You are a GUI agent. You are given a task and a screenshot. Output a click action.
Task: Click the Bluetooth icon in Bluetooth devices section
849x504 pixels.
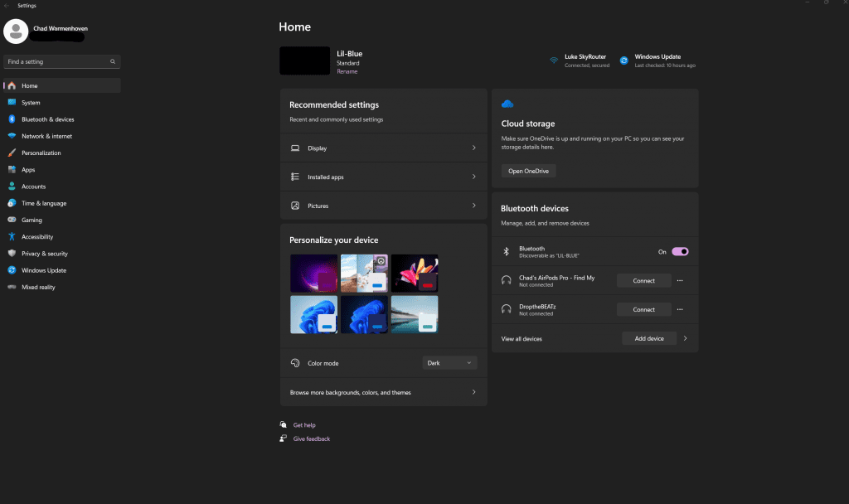point(506,250)
